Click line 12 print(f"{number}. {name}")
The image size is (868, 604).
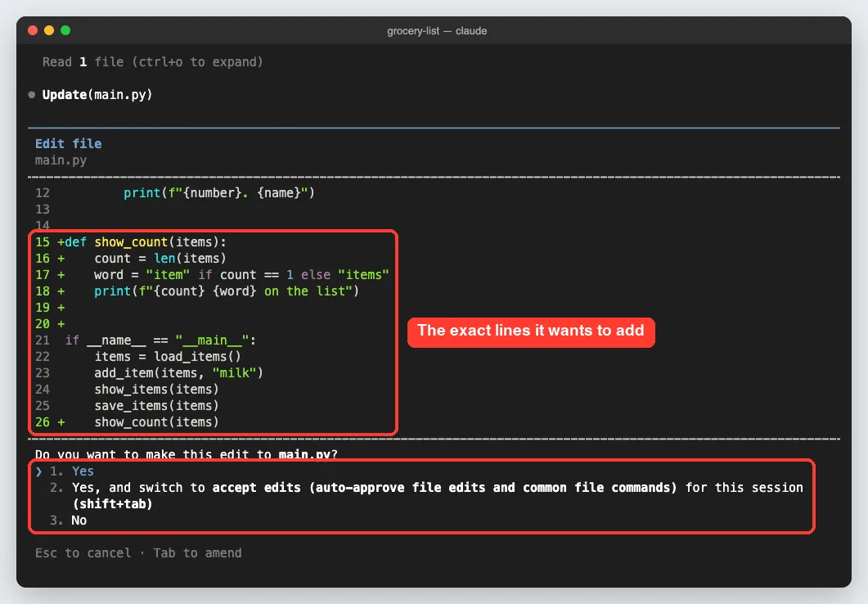[219, 193]
